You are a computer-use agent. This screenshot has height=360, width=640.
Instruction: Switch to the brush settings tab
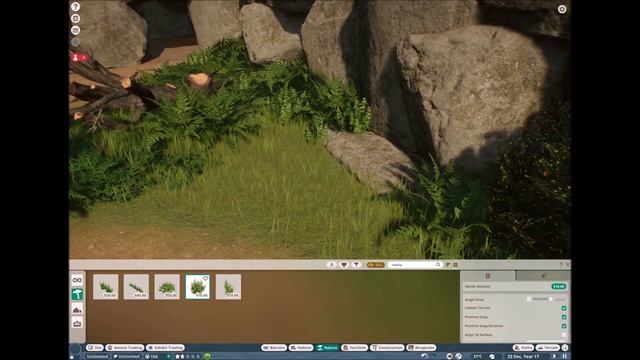point(543,276)
